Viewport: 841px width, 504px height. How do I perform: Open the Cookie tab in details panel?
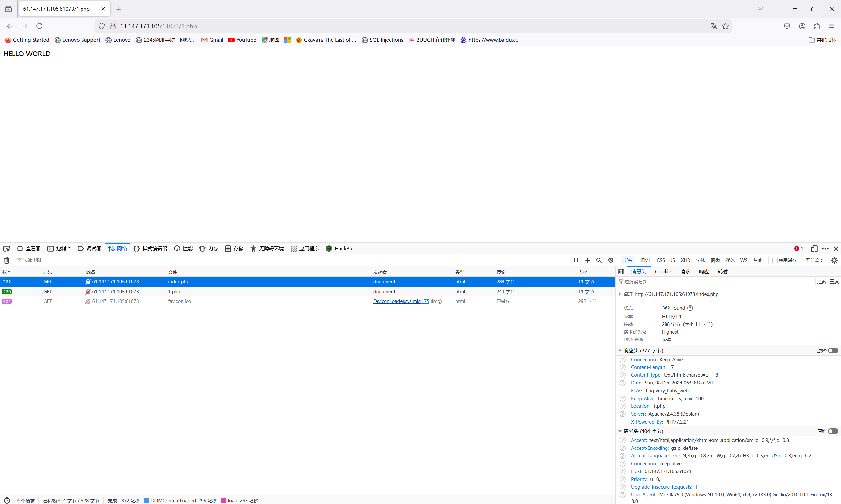pos(663,271)
